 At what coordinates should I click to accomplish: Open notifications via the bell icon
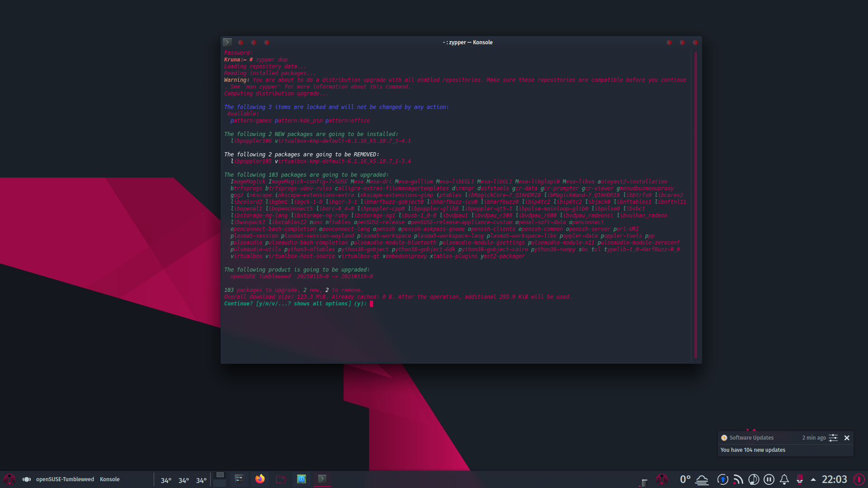pos(784,479)
